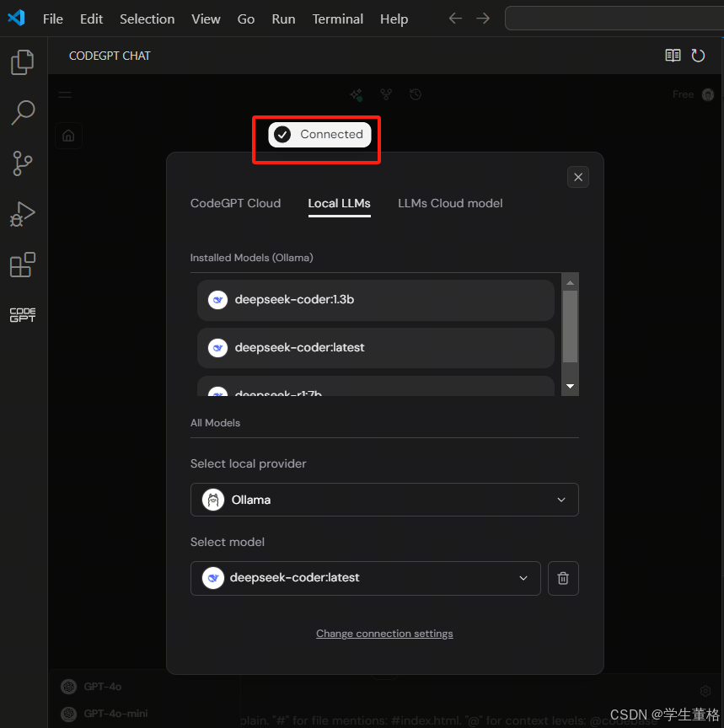Click the hamburger menu icon in chat
The width and height of the screenshot is (724, 728).
(65, 94)
